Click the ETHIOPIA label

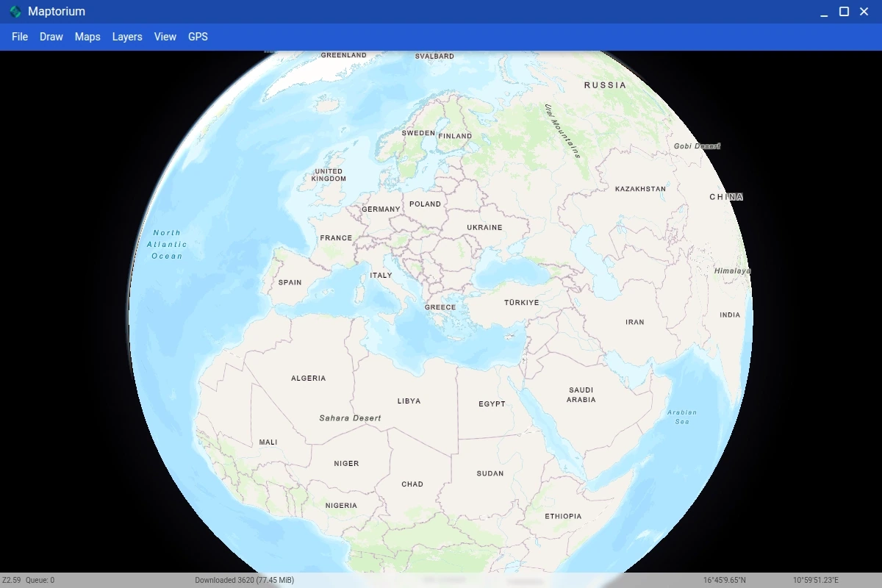(563, 517)
